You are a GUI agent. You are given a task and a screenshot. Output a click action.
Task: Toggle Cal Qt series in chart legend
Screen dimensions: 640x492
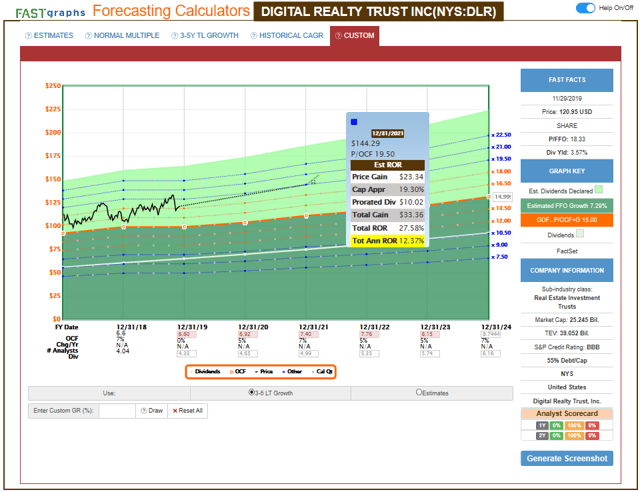(x=322, y=372)
